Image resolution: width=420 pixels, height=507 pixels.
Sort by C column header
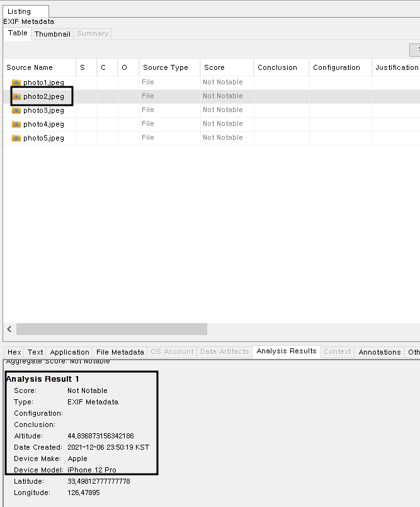(107, 67)
